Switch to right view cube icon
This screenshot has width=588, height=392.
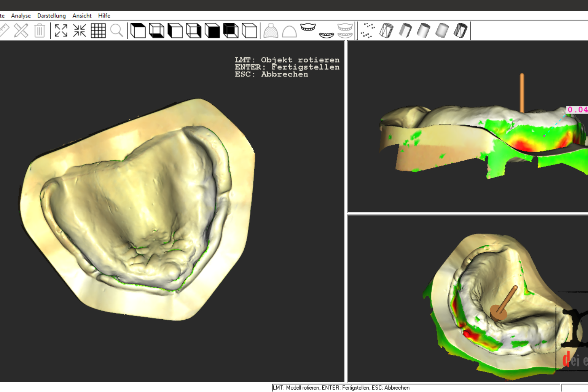point(194,30)
